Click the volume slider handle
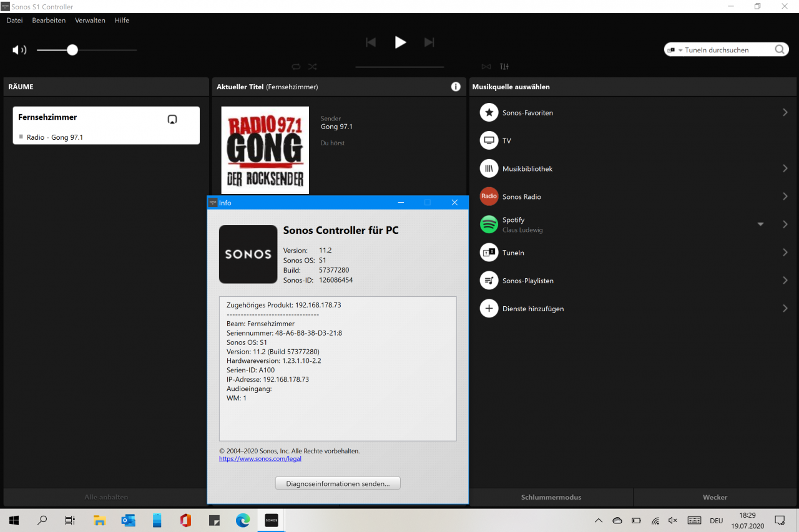 coord(72,50)
